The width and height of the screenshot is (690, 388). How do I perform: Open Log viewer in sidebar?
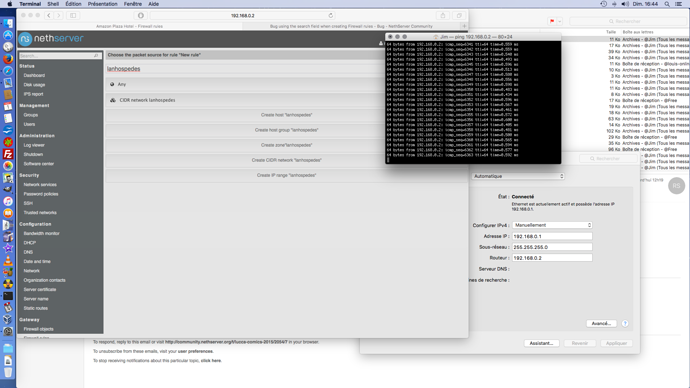tap(34, 145)
